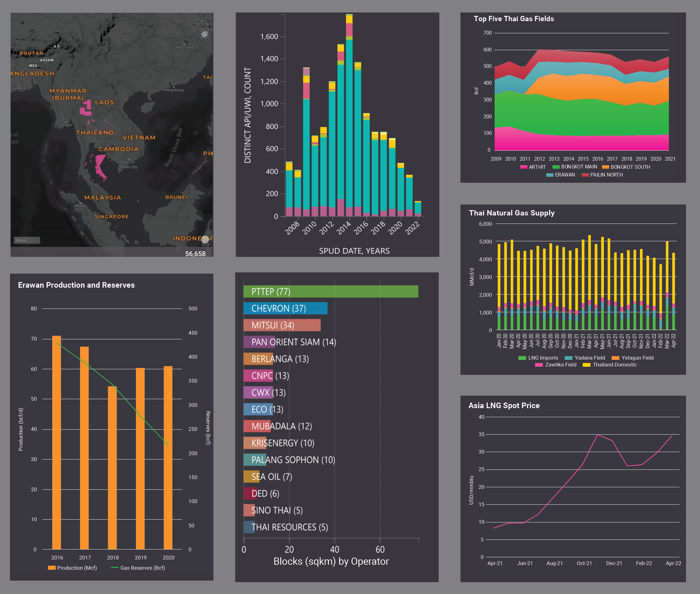Click the map layers icon on the map
This screenshot has width=700, height=594.
point(205,34)
